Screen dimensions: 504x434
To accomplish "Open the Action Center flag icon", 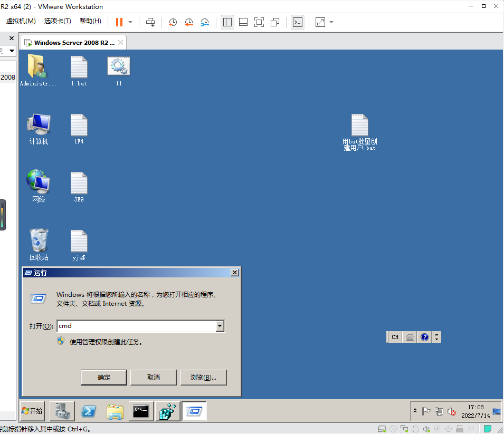I will click(426, 411).
